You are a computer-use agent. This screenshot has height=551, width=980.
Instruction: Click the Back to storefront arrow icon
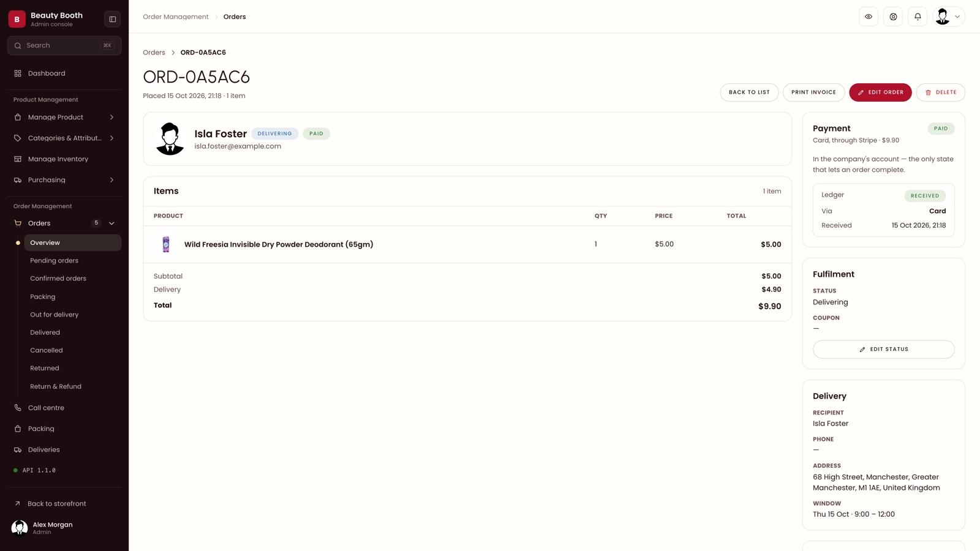(x=17, y=504)
